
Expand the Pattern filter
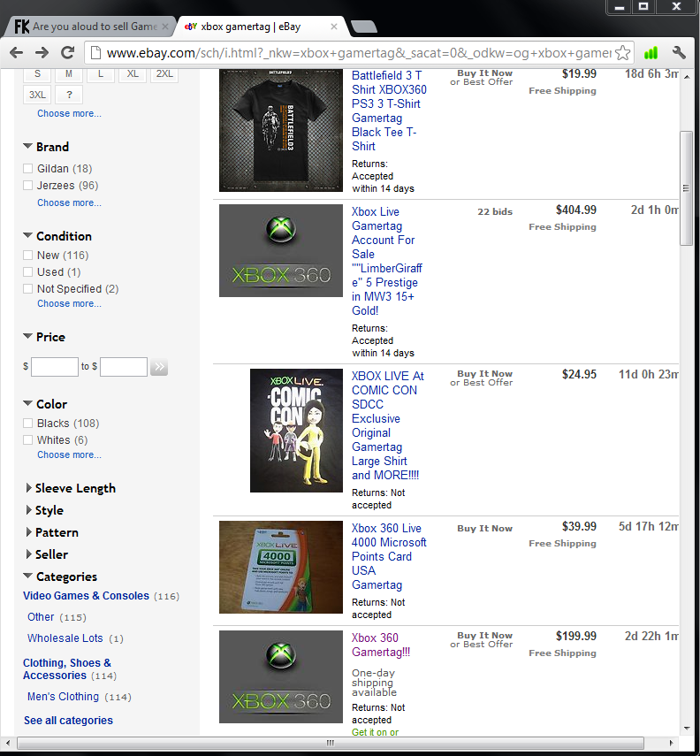tap(29, 532)
